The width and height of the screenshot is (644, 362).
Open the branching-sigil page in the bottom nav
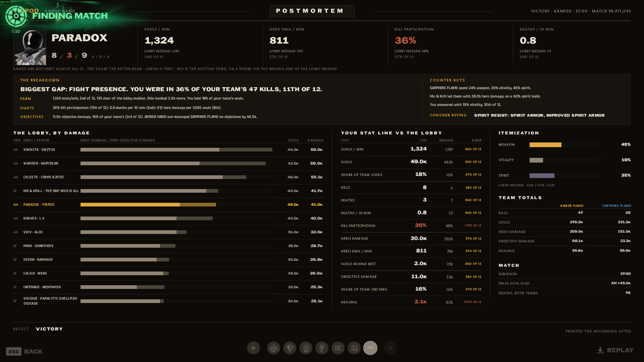[x=306, y=348]
